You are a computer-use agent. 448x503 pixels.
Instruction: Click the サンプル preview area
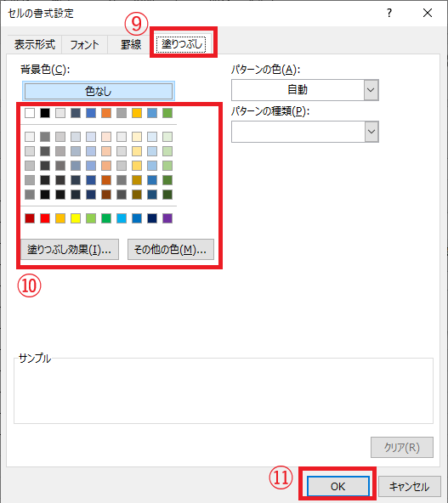coord(224,391)
